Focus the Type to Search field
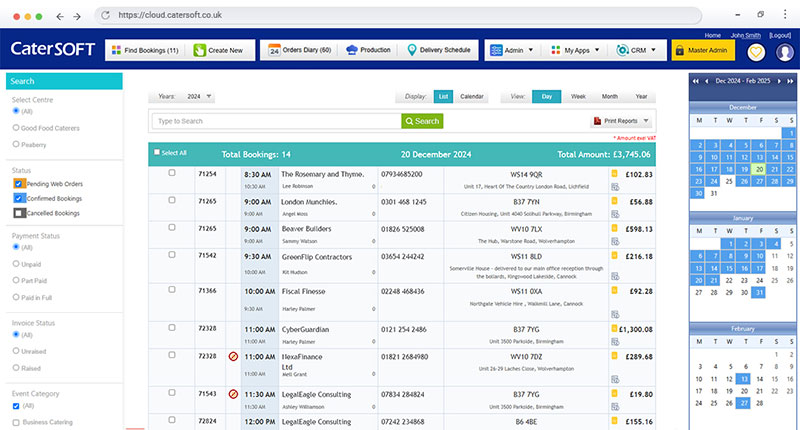800x430 pixels. coord(277,121)
